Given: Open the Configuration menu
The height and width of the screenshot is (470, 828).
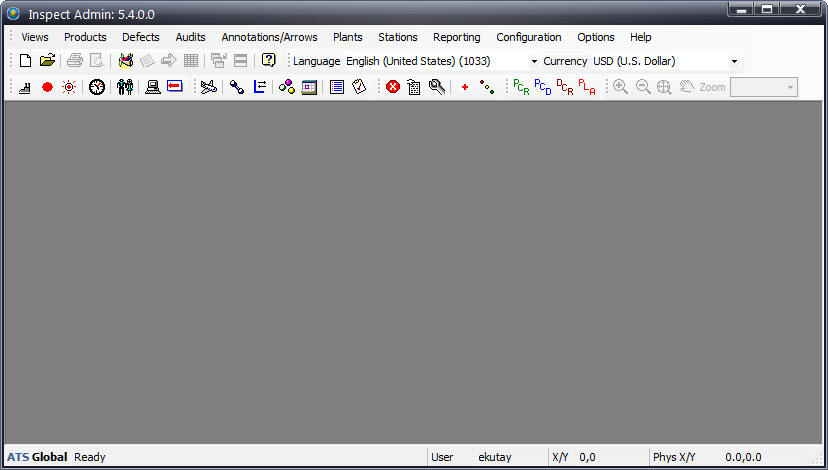Looking at the screenshot, I should [x=529, y=37].
